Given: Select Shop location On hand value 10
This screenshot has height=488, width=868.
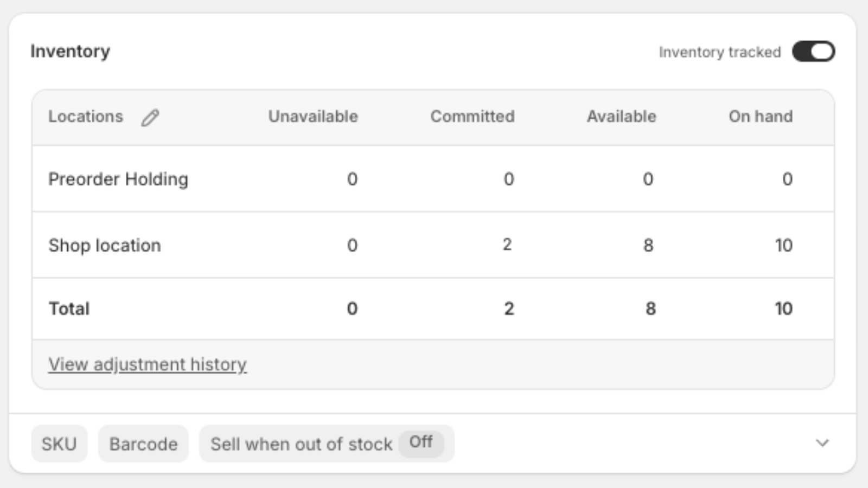Looking at the screenshot, I should [x=784, y=245].
